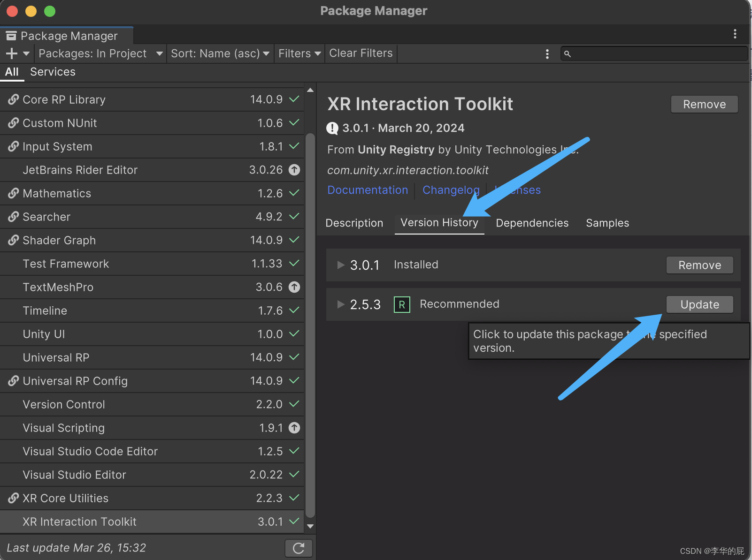Image resolution: width=752 pixels, height=560 pixels.
Task: Open the Changelog link
Action: tap(451, 190)
